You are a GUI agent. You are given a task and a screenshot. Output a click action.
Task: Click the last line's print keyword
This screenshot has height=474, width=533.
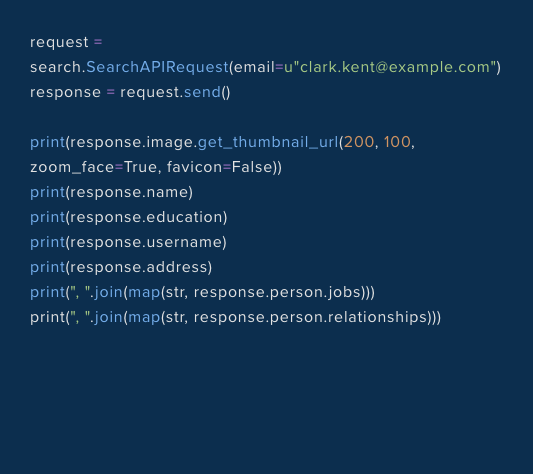48,318
